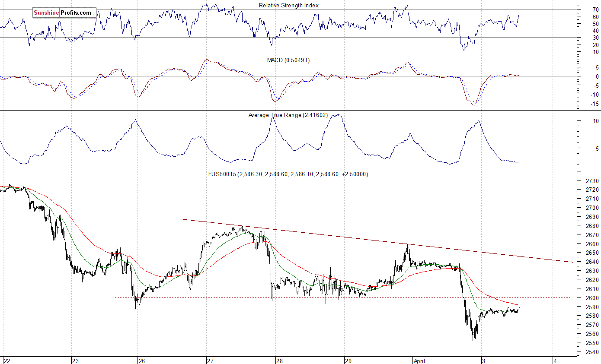Click date label 29 on time axis

coord(348,360)
